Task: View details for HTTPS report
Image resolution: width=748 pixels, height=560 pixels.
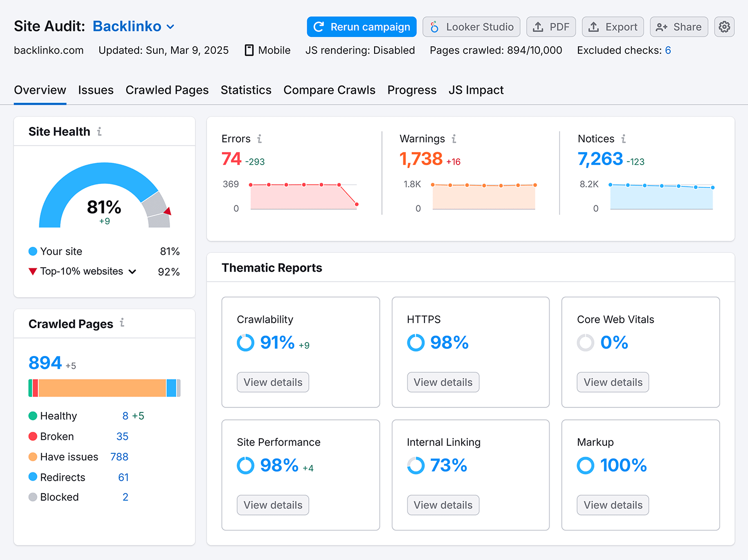Action: click(x=443, y=382)
